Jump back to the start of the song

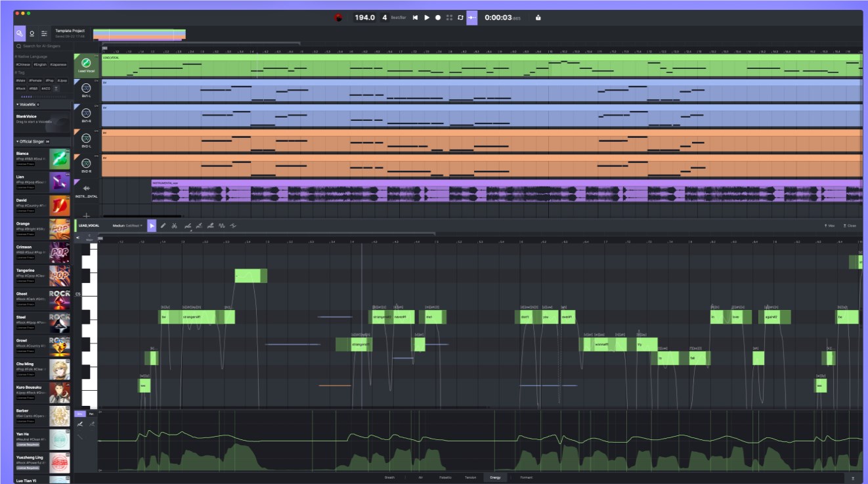pos(415,18)
